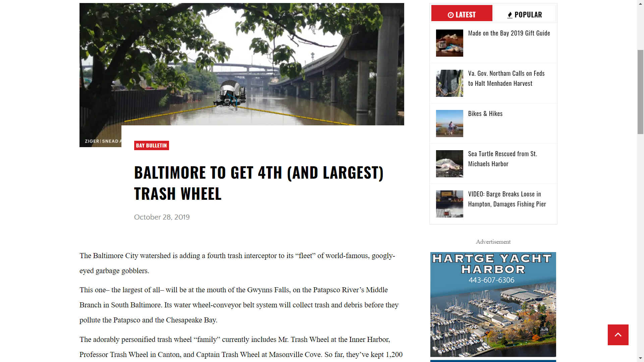Click the back-to-top arrow button
644x362 pixels.
click(x=618, y=335)
